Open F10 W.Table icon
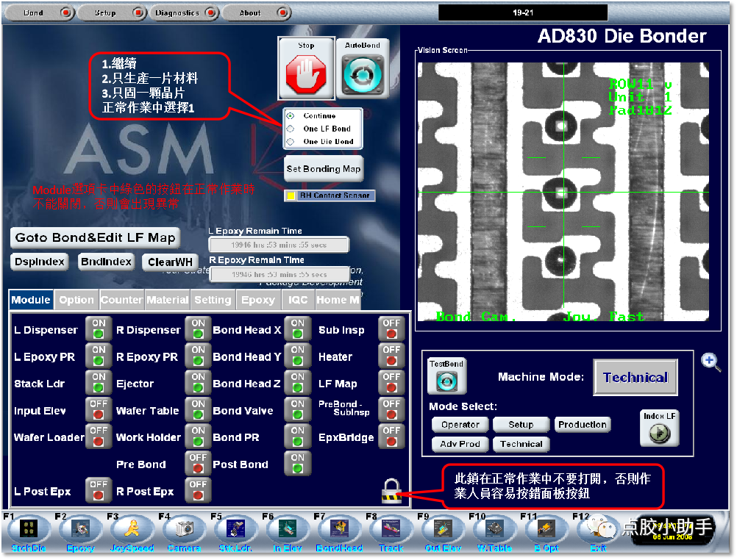Image resolution: width=737 pixels, height=560 pixels. 494,529
